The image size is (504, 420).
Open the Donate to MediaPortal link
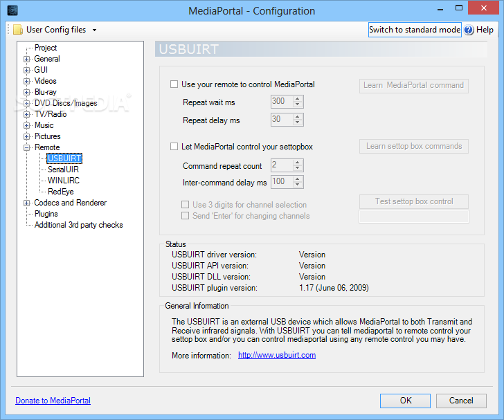point(53,401)
